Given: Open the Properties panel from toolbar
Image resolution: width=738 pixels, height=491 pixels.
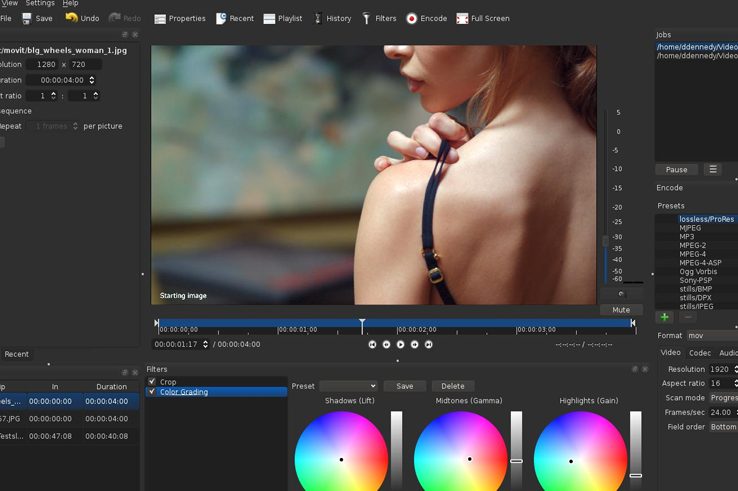Looking at the screenshot, I should (x=180, y=18).
